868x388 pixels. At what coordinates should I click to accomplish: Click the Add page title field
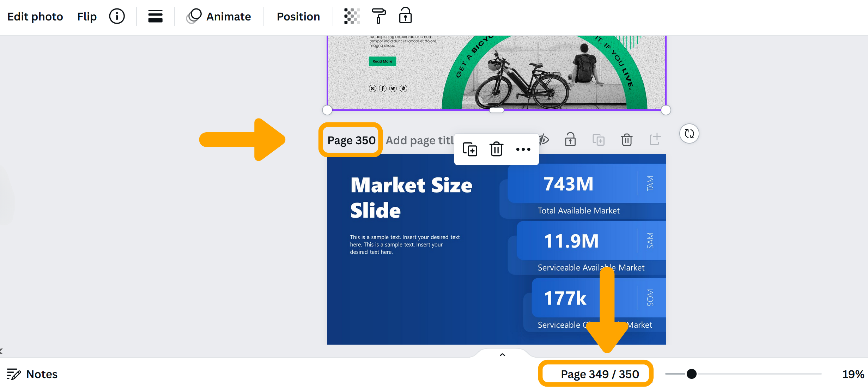[420, 140]
